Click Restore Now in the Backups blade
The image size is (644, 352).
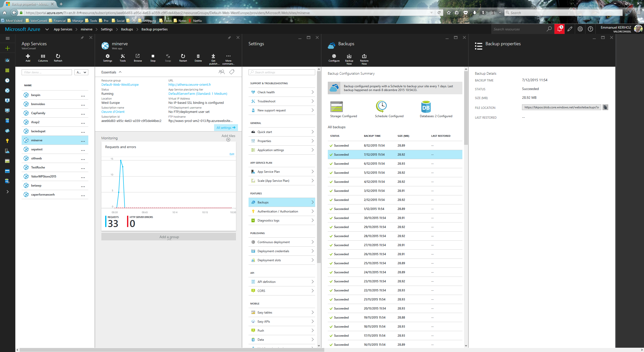click(x=364, y=59)
